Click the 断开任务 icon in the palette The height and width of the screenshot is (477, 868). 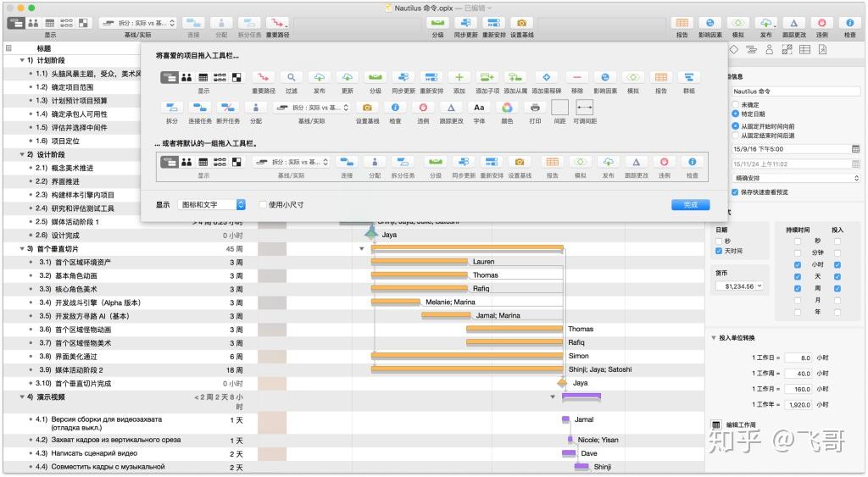227,108
